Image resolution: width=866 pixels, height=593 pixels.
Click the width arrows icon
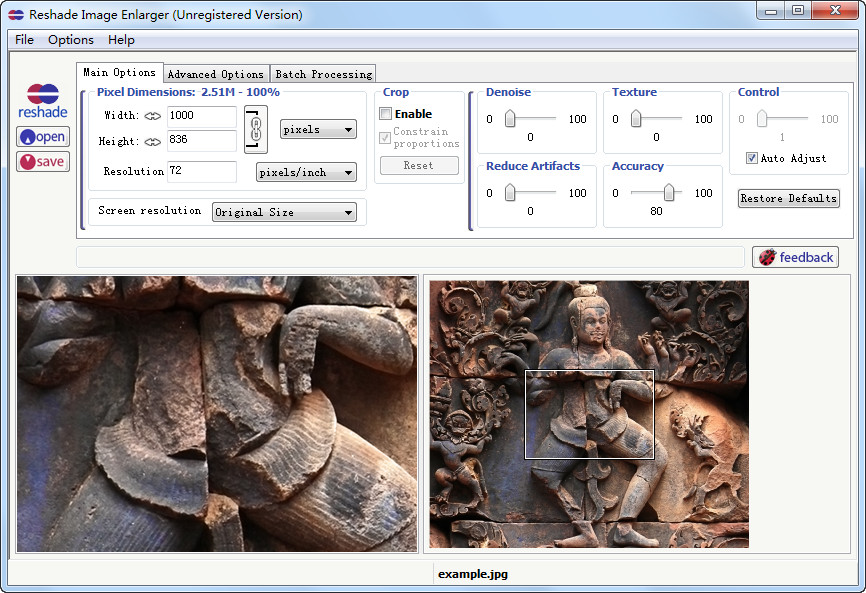point(153,116)
